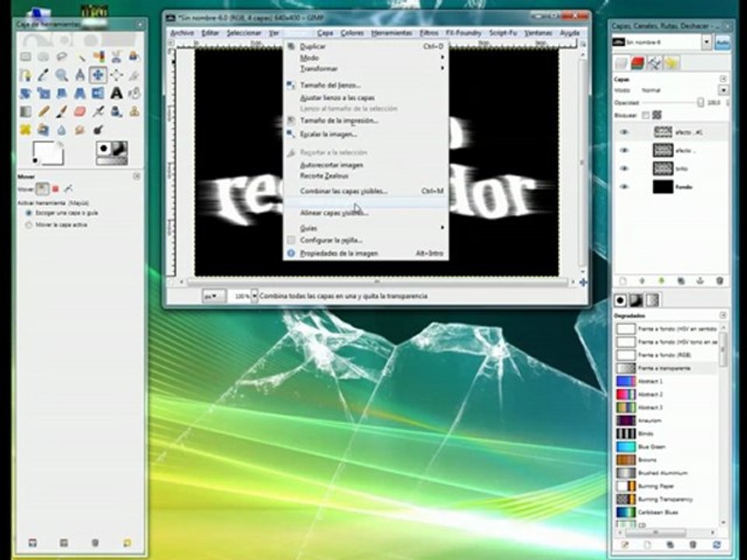Screen dimensions: 747x560
Task: Select the Clone stamp tool
Action: [x=135, y=111]
